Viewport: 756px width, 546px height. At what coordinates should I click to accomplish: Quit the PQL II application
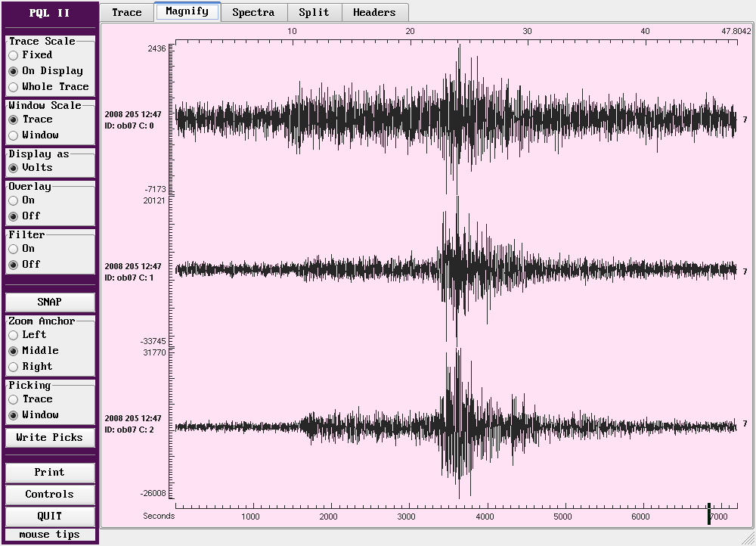[x=50, y=516]
